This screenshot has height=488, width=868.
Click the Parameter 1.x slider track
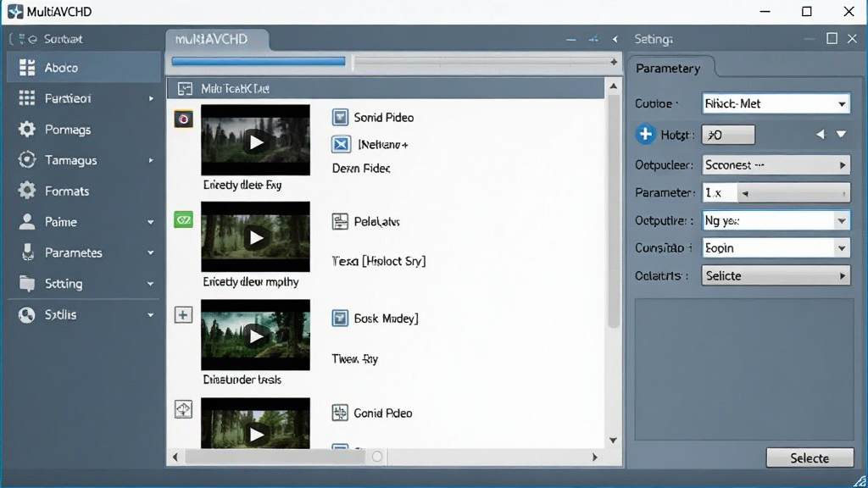pos(793,193)
